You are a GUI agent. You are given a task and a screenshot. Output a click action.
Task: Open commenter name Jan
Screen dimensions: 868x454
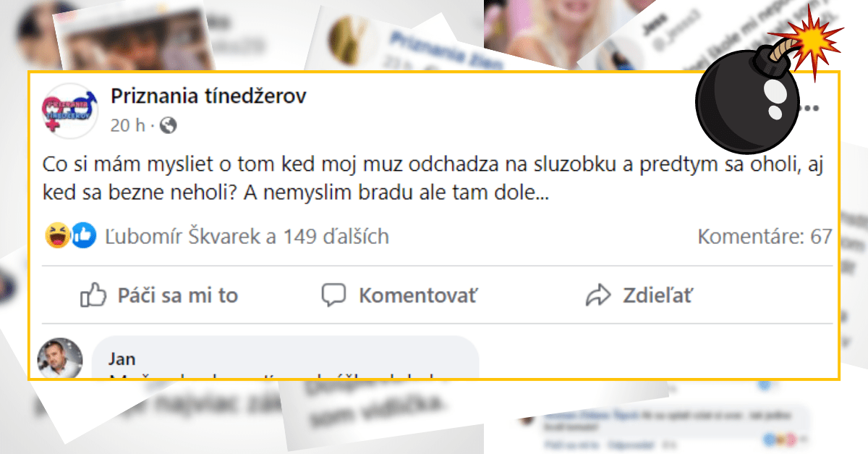(x=122, y=359)
